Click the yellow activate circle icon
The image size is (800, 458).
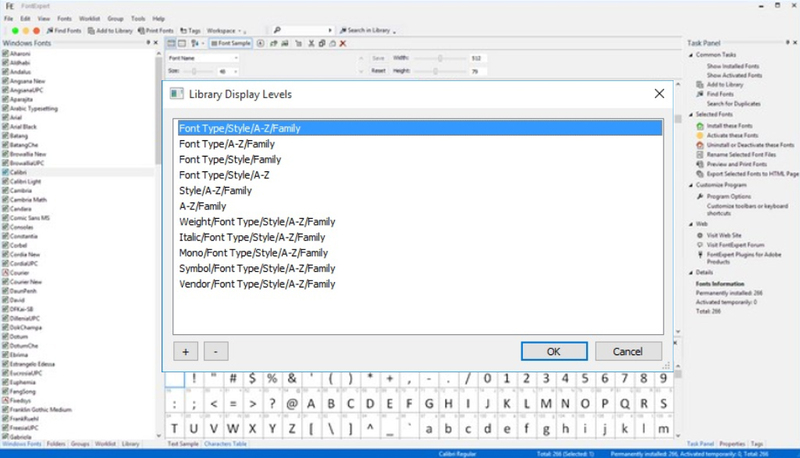click(x=26, y=31)
